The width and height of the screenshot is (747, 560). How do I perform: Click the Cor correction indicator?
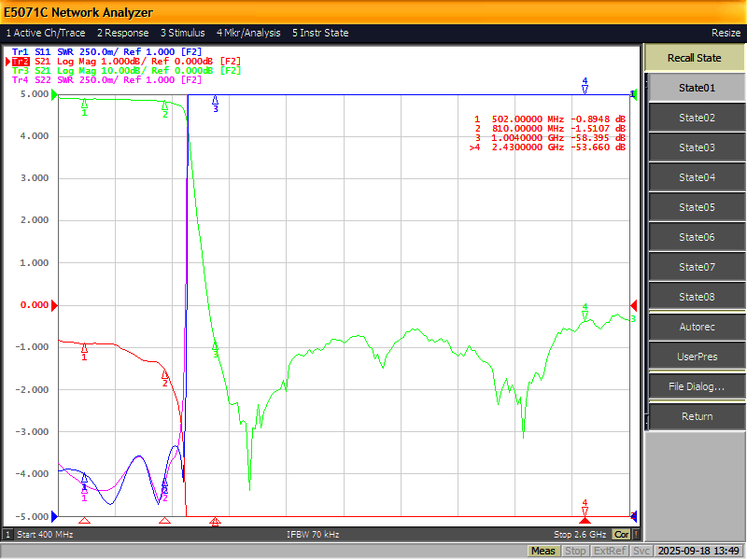point(621,534)
